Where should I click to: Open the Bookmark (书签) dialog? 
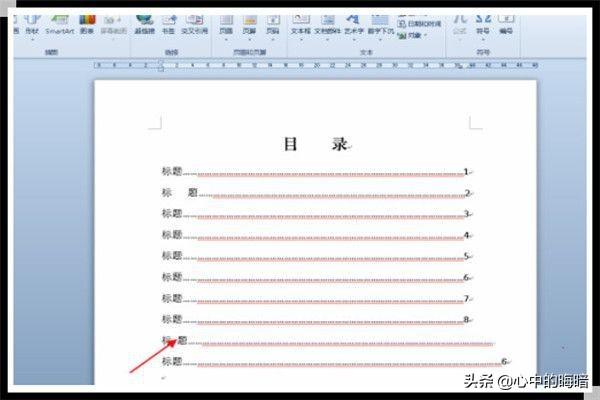169,26
